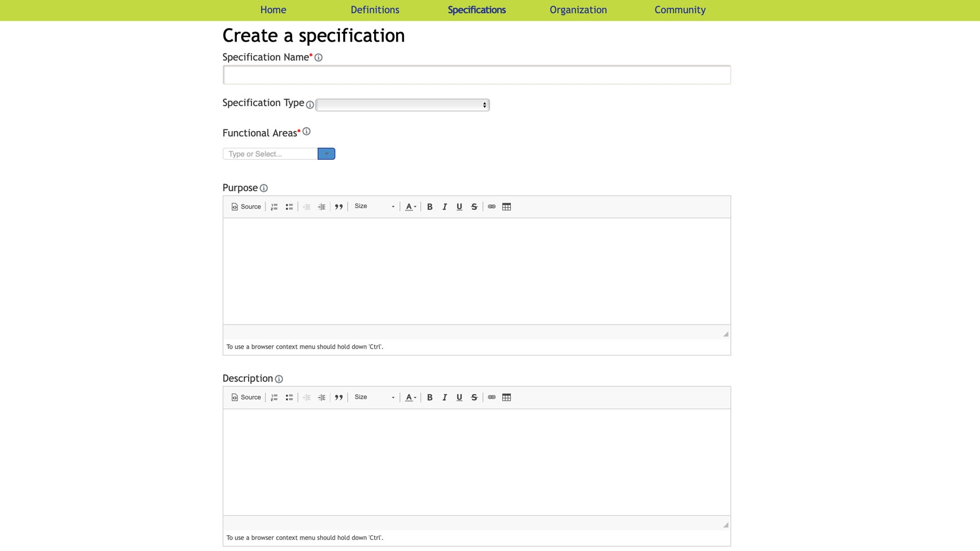
Task: Click the Specification Name input field
Action: click(x=476, y=75)
